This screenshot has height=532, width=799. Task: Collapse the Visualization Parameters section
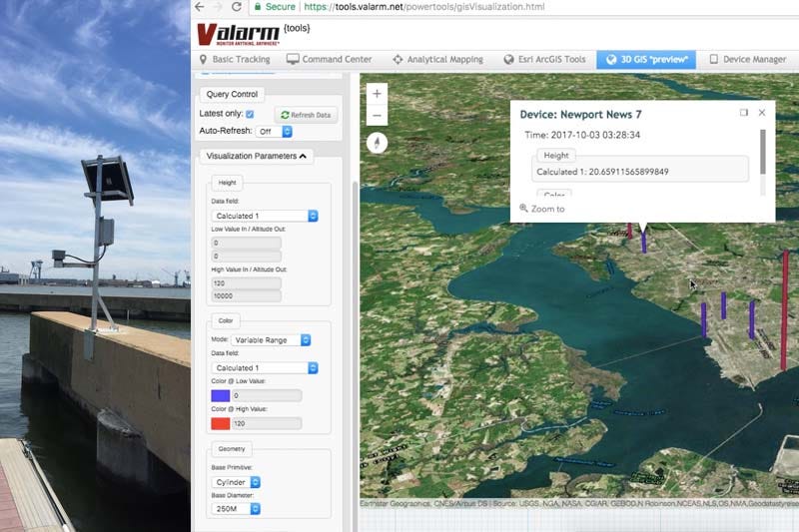pyautogui.click(x=257, y=157)
